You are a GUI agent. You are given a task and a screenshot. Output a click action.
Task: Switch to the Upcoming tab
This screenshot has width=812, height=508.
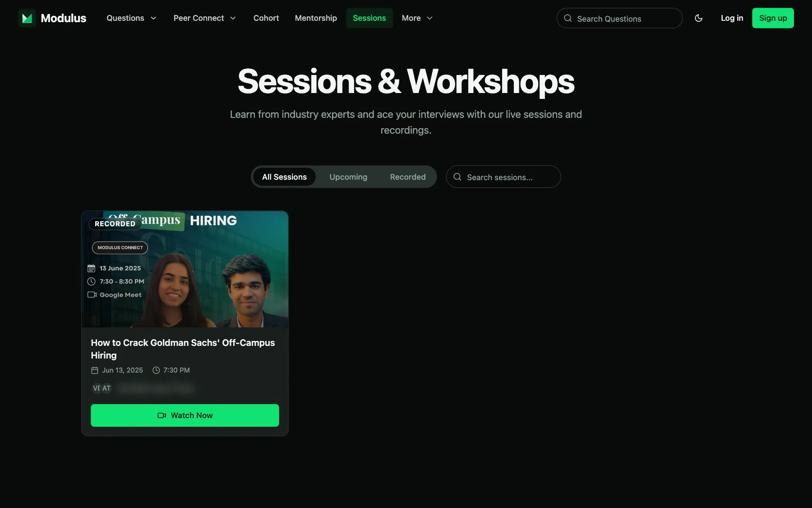[x=348, y=177]
